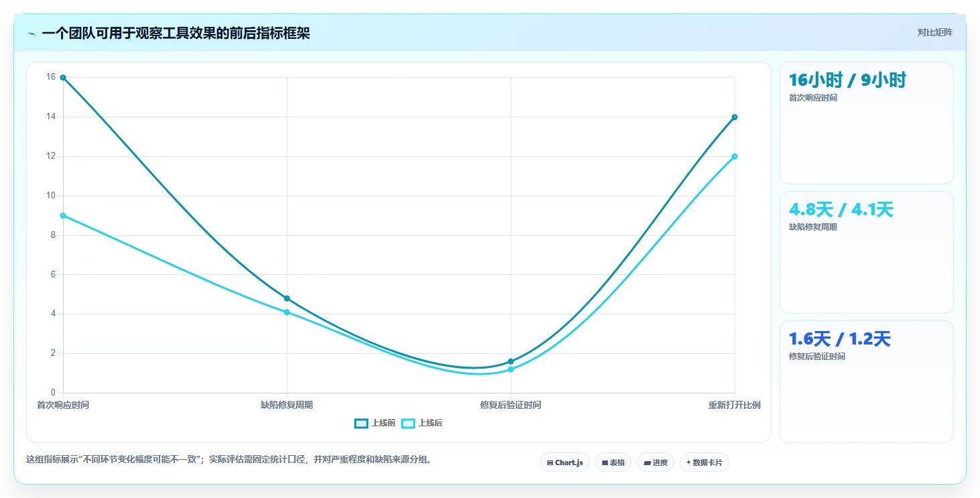Click the 16小时 / 9小时 metric value
Viewport: 980px width, 498px height.
[847, 80]
